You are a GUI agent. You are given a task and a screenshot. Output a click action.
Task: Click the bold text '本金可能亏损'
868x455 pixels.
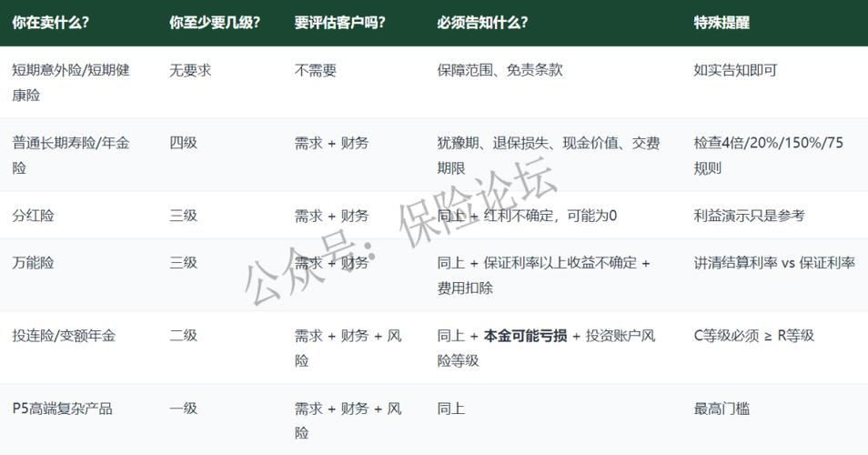525,336
